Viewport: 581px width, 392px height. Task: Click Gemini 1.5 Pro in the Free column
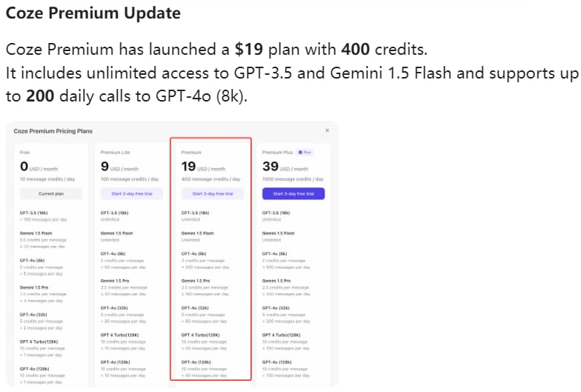(34, 288)
